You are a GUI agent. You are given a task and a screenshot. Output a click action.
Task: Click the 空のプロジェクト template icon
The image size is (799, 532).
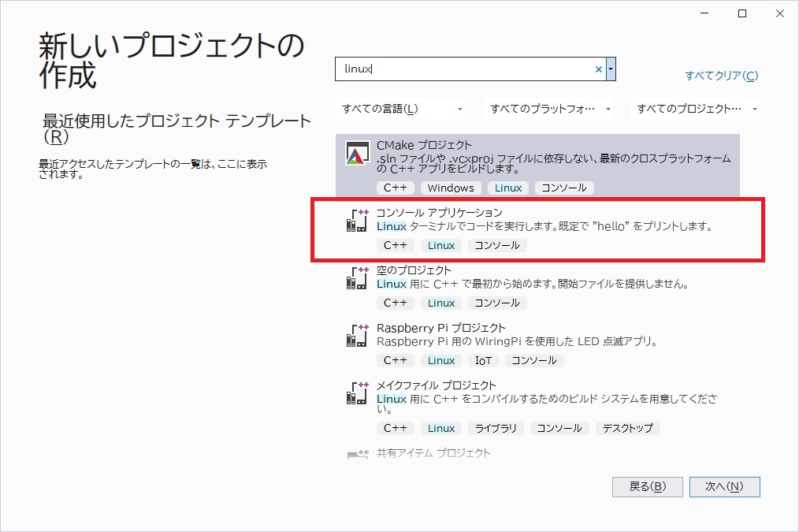pos(357,277)
